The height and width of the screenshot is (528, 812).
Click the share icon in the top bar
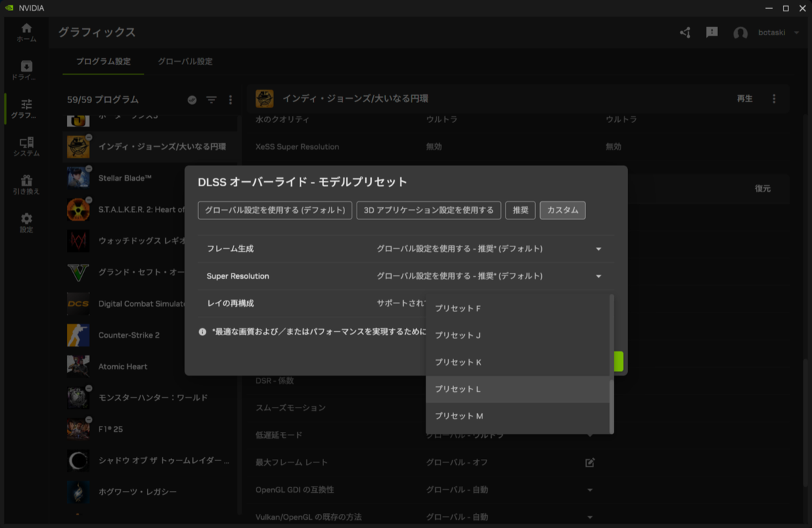coord(684,32)
